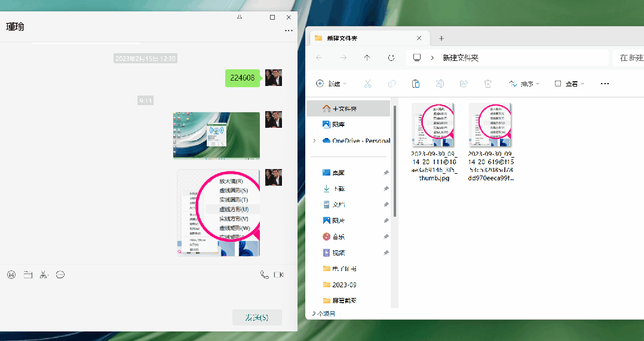Screen dimensions: 644x341
Task: Click the address bar path 新建文件夹
Action: 461,58
